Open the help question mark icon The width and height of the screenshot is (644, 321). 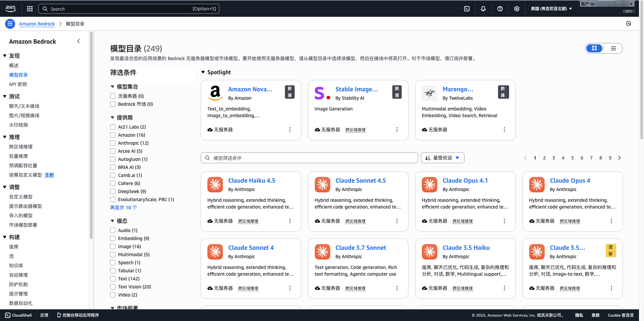tap(500, 8)
